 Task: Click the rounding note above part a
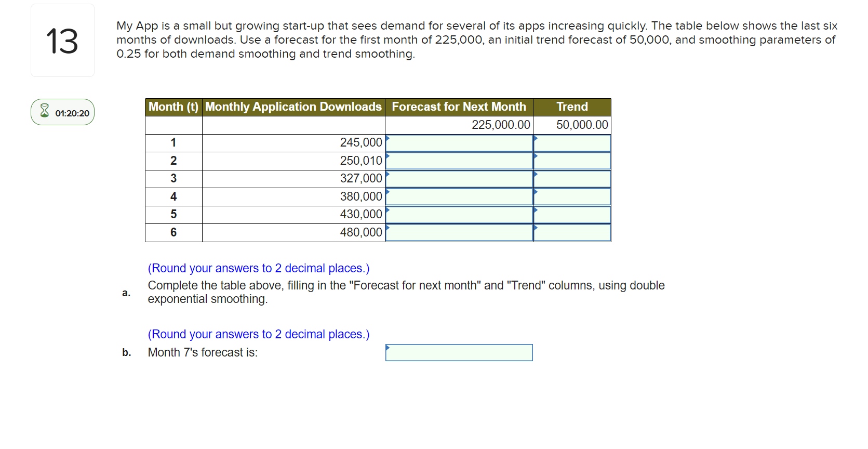point(259,268)
